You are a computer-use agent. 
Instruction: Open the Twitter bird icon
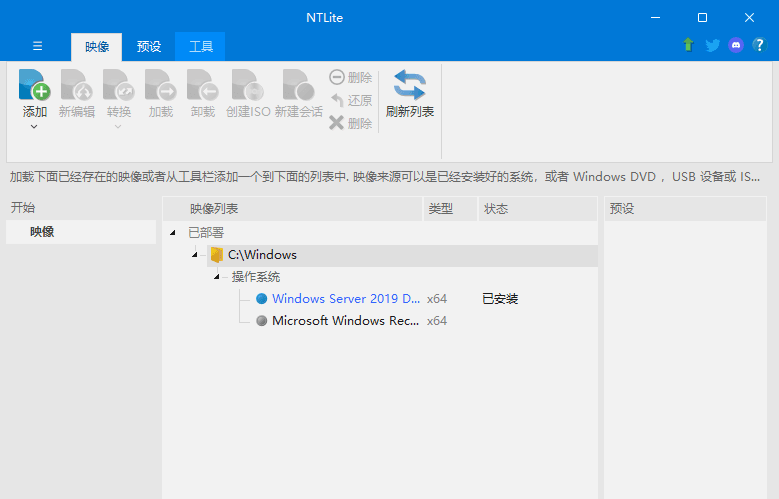pos(712,45)
